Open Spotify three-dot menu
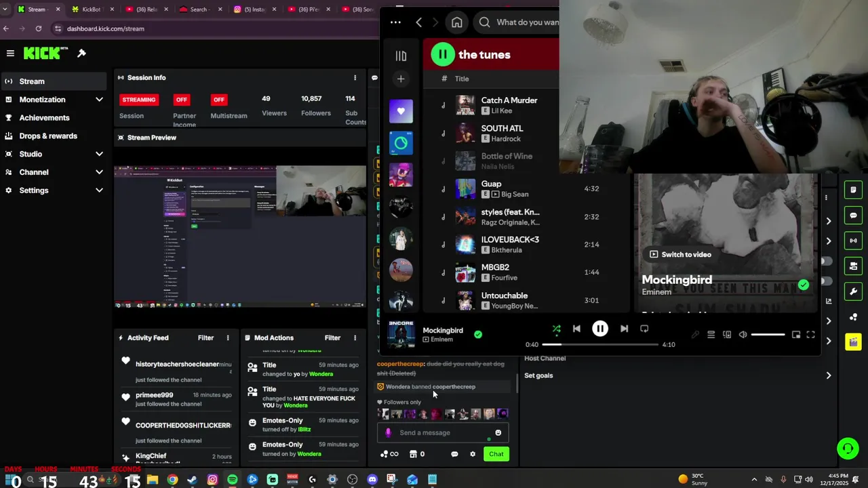 pyautogui.click(x=395, y=22)
